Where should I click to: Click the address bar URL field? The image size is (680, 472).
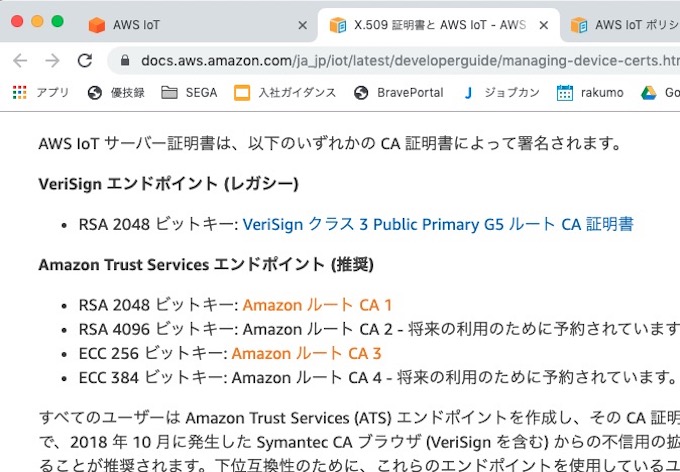click(x=408, y=61)
